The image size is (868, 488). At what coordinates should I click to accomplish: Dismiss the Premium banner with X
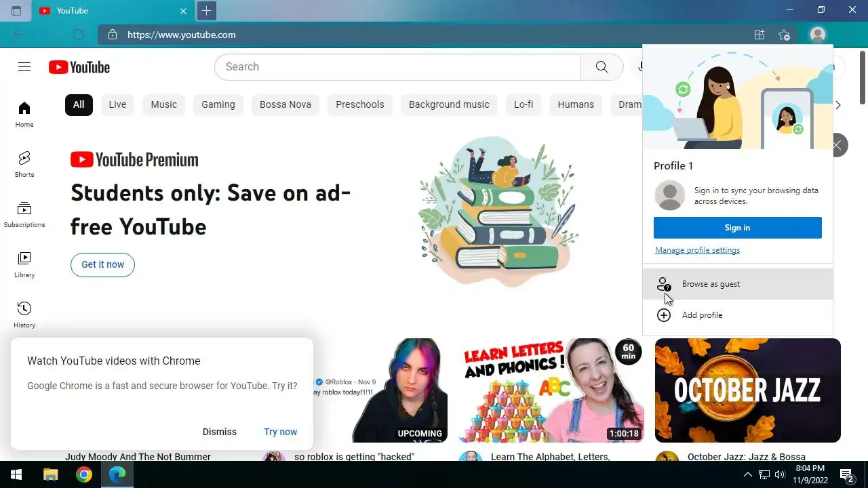838,145
